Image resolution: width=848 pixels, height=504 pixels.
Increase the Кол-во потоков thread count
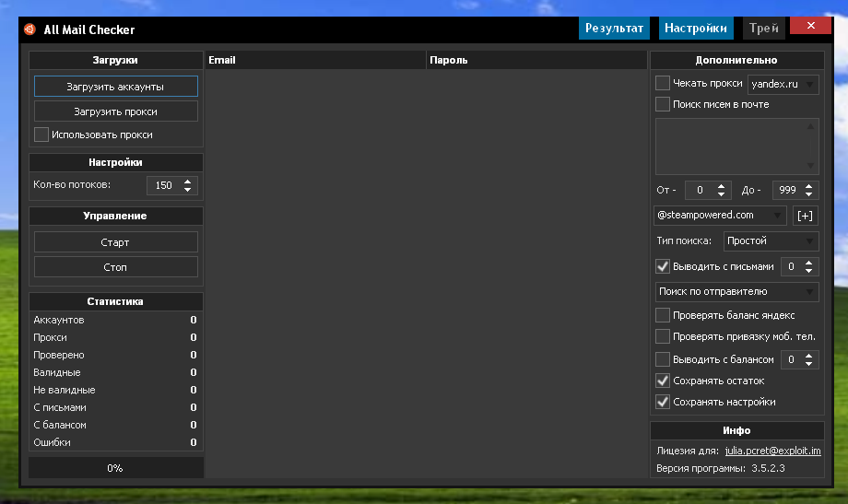pyautogui.click(x=188, y=182)
